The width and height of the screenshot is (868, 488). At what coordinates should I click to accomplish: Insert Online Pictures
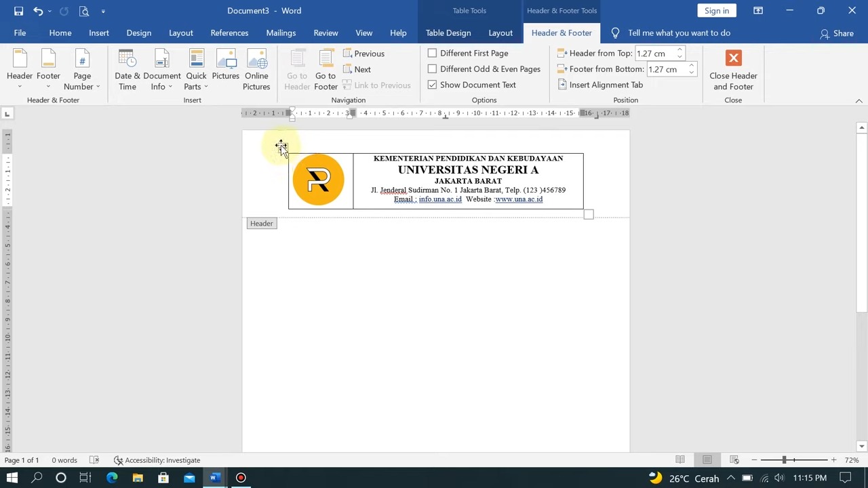click(x=256, y=70)
